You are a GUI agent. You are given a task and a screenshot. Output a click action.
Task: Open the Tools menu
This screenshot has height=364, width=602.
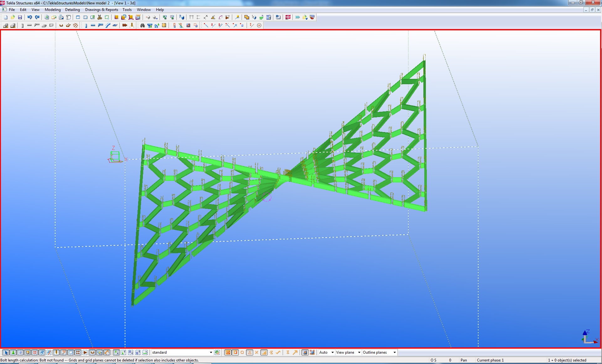[127, 10]
